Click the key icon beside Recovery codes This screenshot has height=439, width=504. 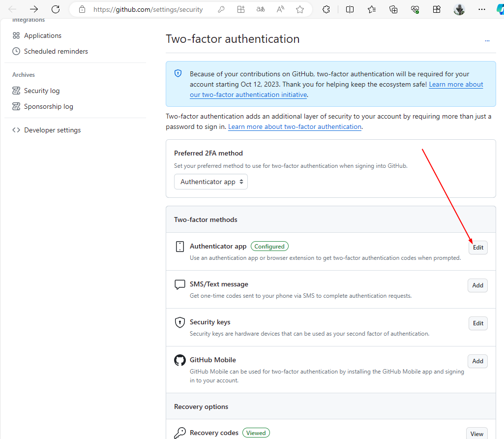click(180, 433)
